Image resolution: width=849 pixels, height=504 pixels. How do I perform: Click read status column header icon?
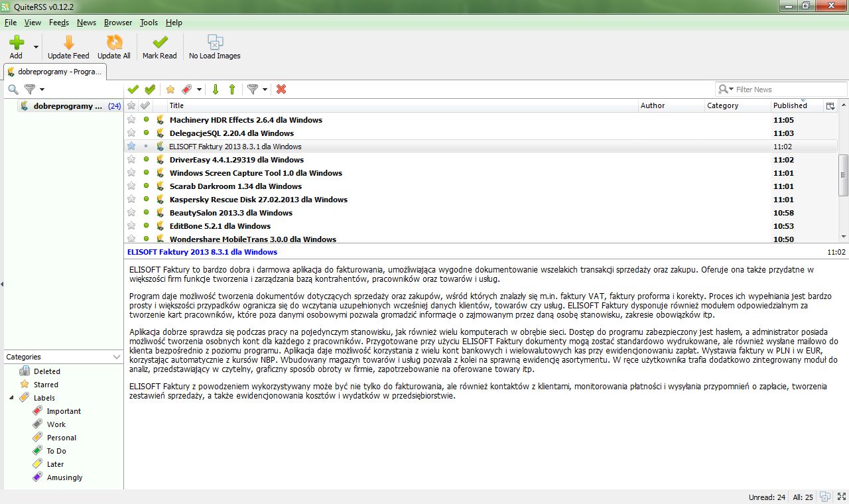coord(145,105)
